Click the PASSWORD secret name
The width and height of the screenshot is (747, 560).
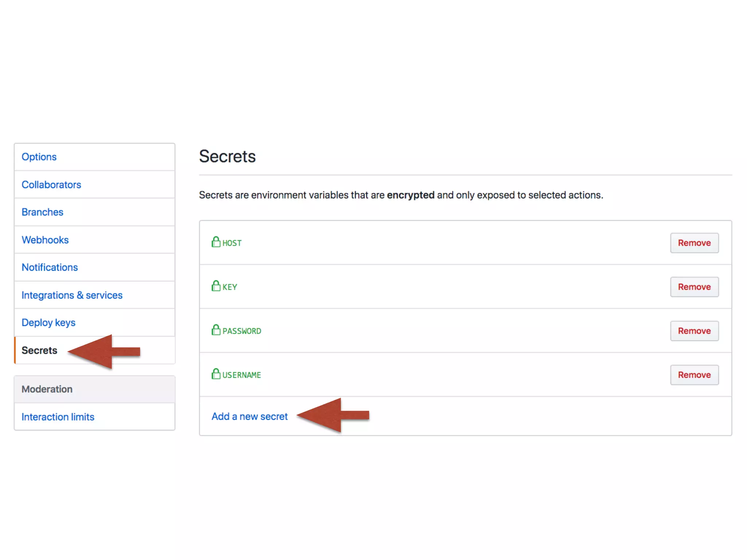(x=242, y=331)
